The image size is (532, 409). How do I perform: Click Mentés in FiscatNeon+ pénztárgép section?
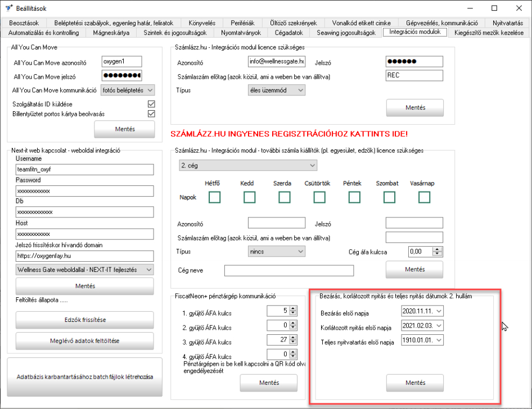tap(269, 383)
